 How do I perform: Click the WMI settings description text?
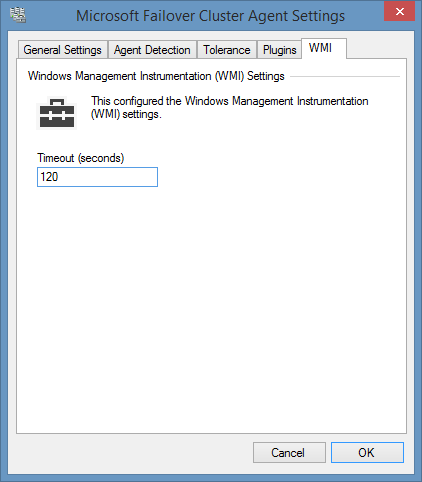(x=230, y=107)
